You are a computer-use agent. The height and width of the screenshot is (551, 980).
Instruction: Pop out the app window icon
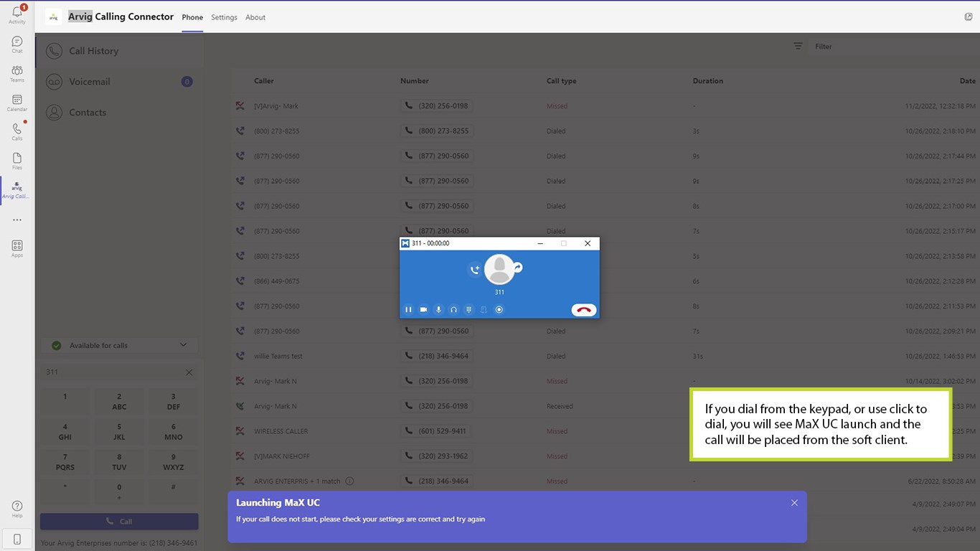[969, 17]
